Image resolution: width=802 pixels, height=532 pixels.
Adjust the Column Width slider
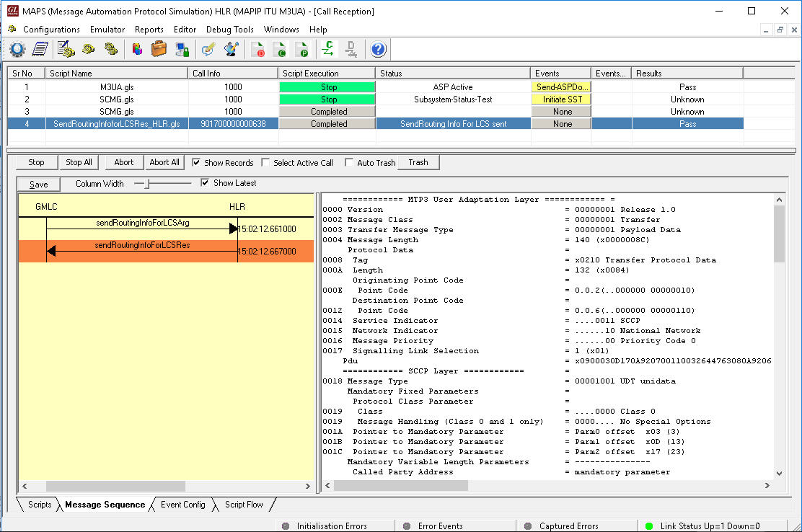147,184
